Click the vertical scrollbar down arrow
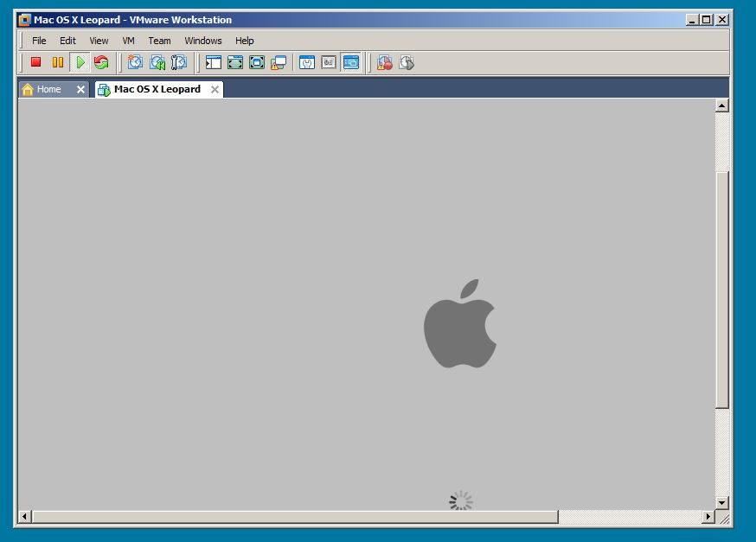Screen dimensions: 756x542 [722, 502]
